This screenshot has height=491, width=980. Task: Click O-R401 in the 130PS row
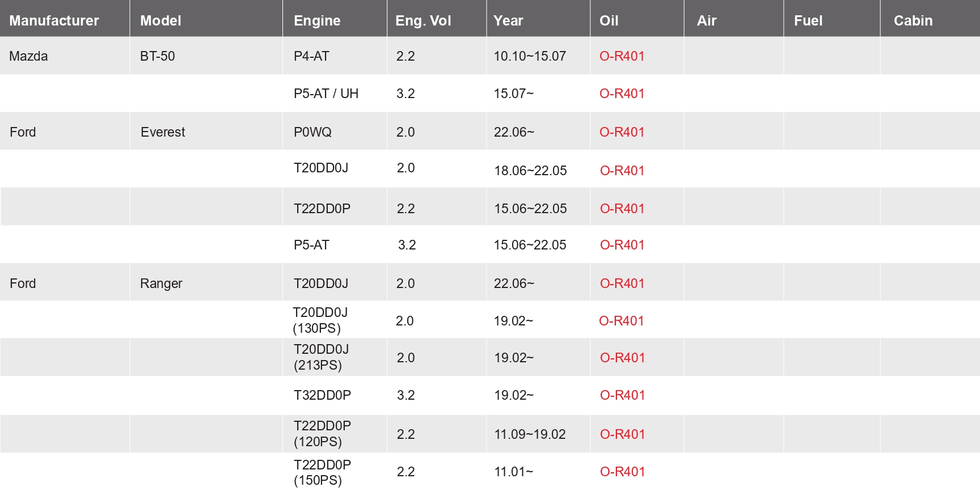[x=622, y=321]
